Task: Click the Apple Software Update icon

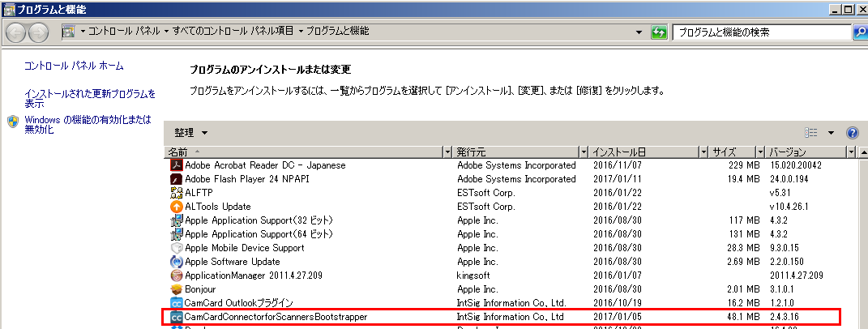Action: tap(176, 262)
